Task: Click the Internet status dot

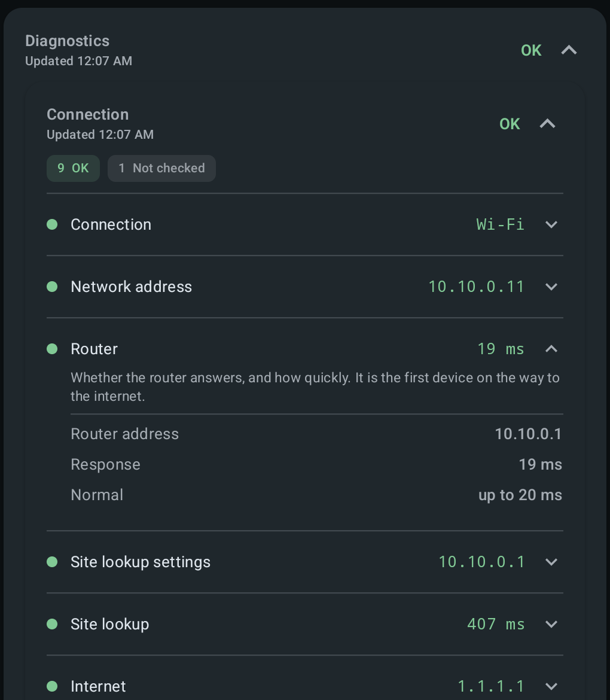Action: pyautogui.click(x=52, y=686)
